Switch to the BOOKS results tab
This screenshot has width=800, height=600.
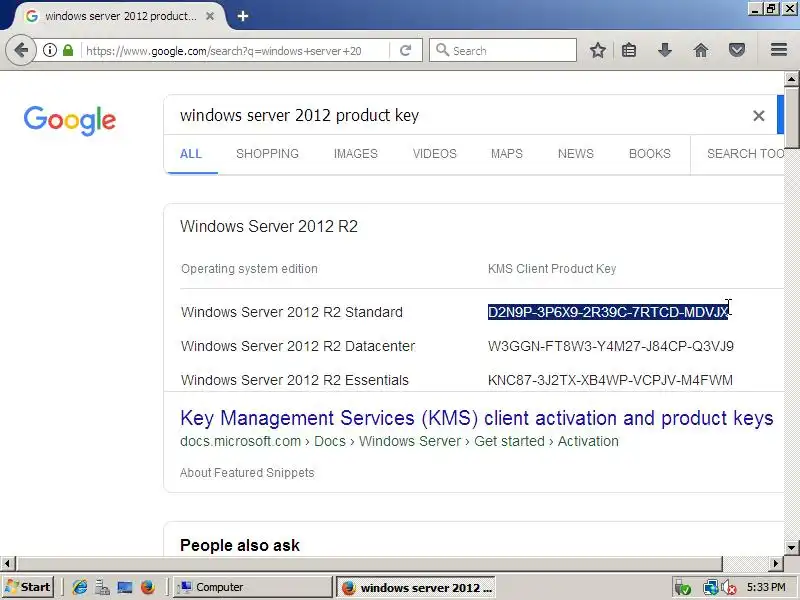tap(649, 154)
